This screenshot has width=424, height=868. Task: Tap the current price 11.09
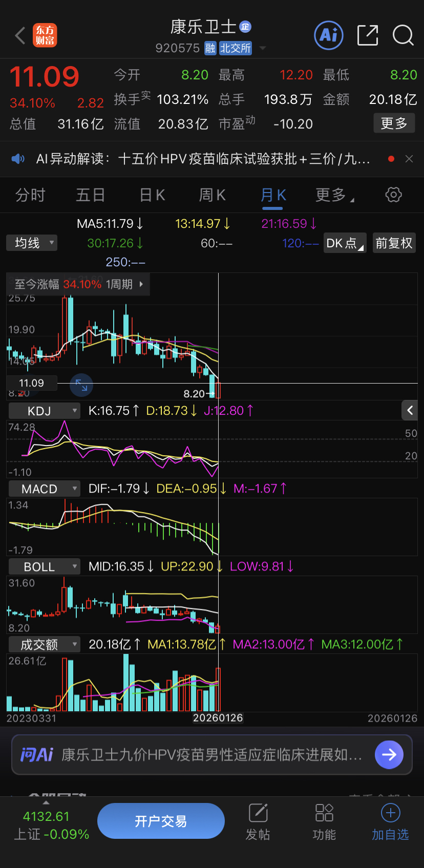pyautogui.click(x=45, y=77)
